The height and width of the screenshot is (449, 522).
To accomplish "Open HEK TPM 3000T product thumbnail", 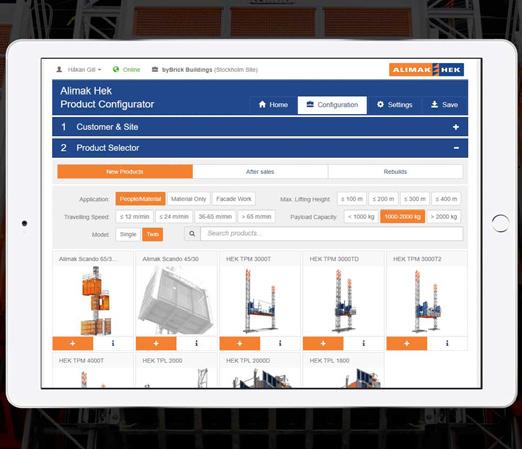I will 260,301.
